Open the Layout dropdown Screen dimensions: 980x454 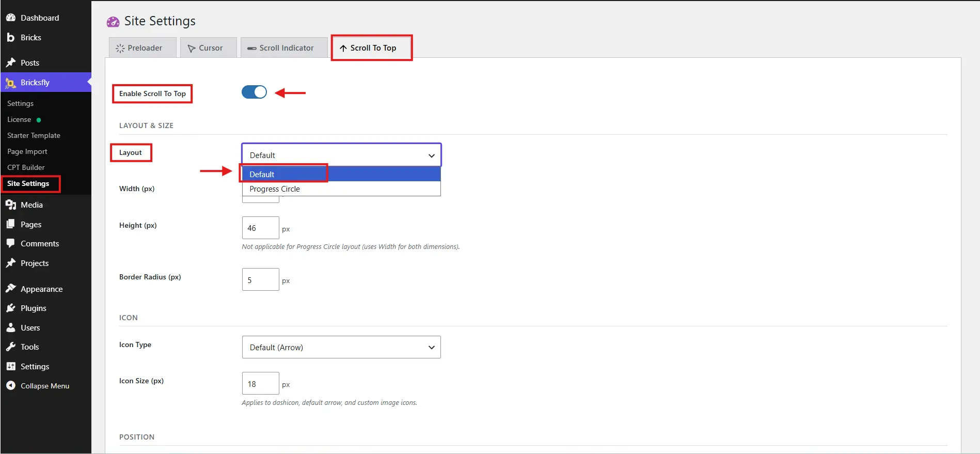point(341,155)
